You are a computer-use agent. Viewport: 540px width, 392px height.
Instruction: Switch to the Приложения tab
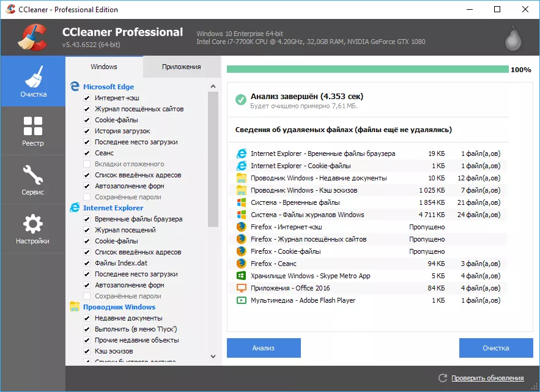click(181, 67)
